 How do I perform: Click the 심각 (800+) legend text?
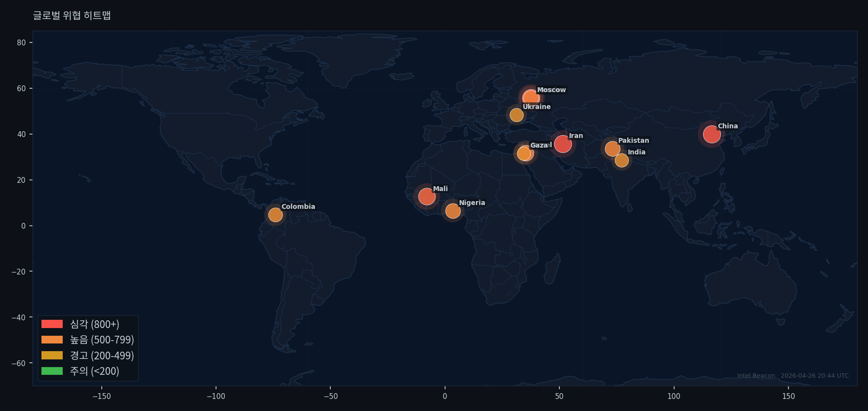tap(95, 324)
